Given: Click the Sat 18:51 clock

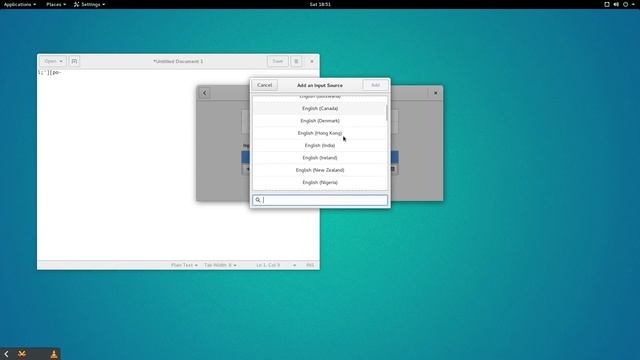Looking at the screenshot, I should click(x=320, y=4).
